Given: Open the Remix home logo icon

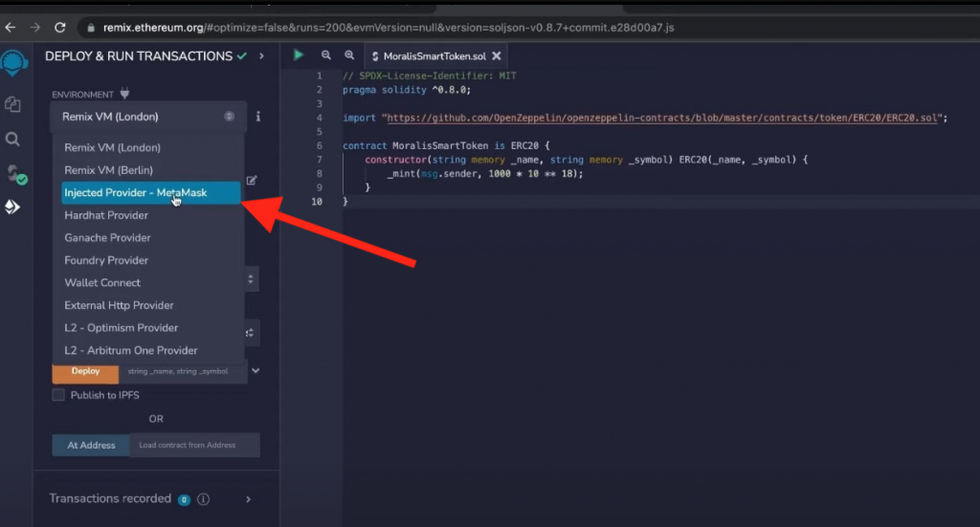Looking at the screenshot, I should pyautogui.click(x=14, y=63).
